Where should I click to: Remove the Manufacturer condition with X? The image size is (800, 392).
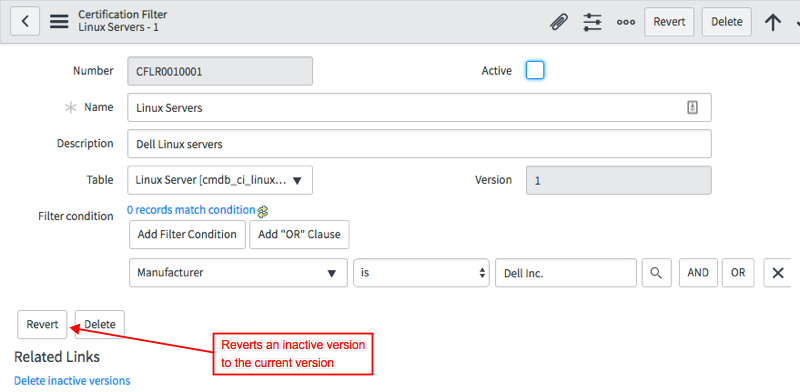click(778, 273)
